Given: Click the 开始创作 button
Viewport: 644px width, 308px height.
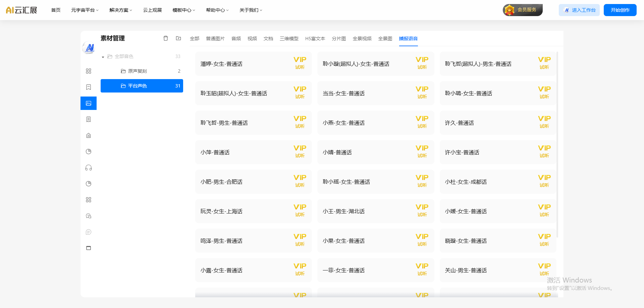Looking at the screenshot, I should coord(620,10).
